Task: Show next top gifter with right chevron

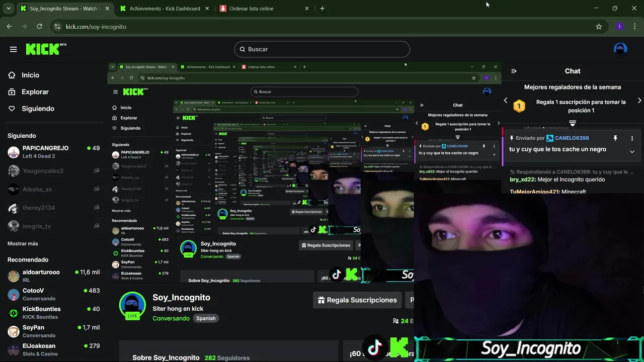Action: pyautogui.click(x=639, y=101)
